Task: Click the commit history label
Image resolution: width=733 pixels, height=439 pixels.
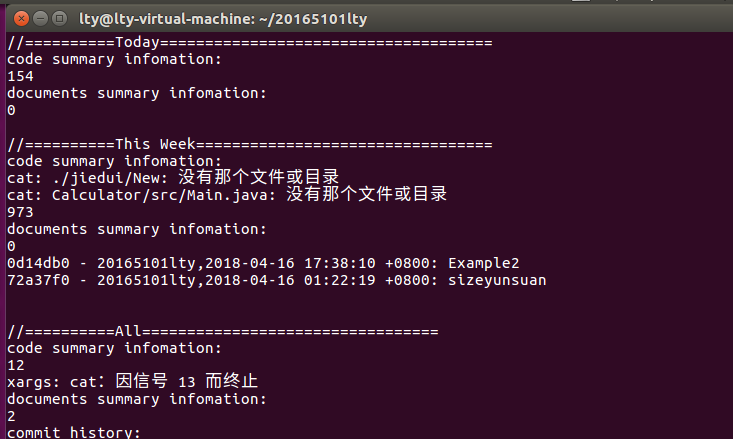Action: 73,432
